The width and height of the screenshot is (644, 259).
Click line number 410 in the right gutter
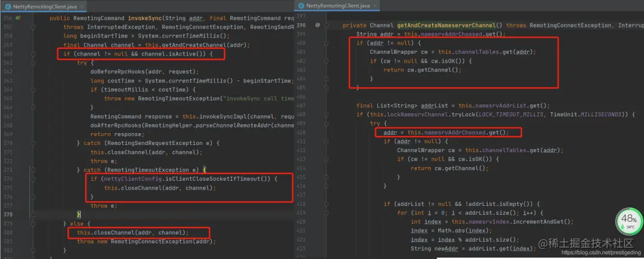pos(302,132)
